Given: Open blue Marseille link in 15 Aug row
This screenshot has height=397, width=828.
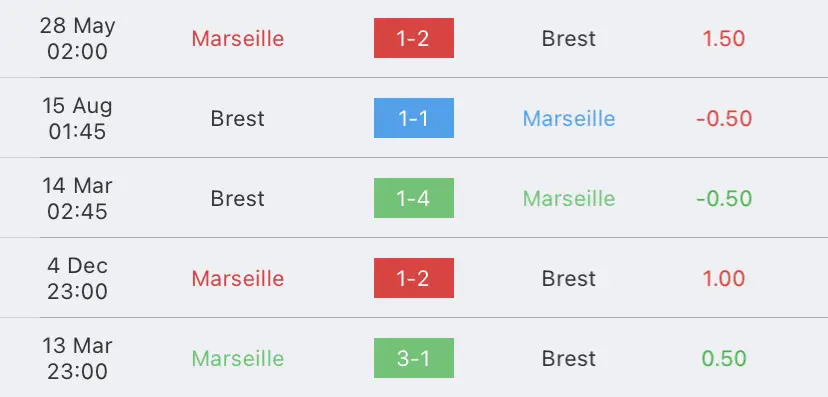Looking at the screenshot, I should pos(569,118).
